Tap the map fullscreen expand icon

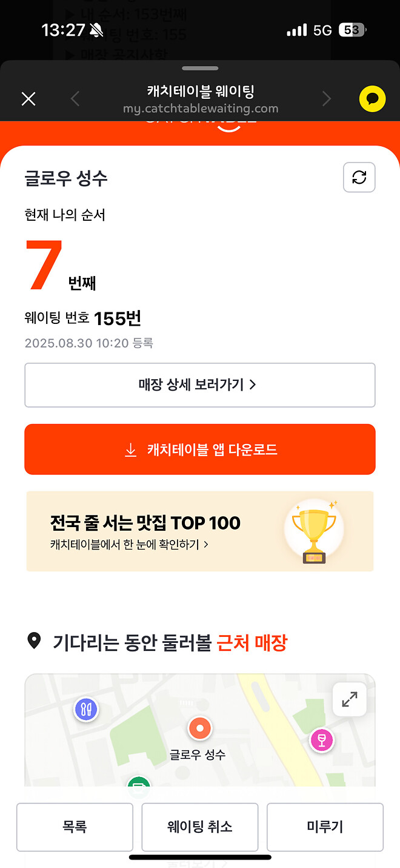click(349, 699)
